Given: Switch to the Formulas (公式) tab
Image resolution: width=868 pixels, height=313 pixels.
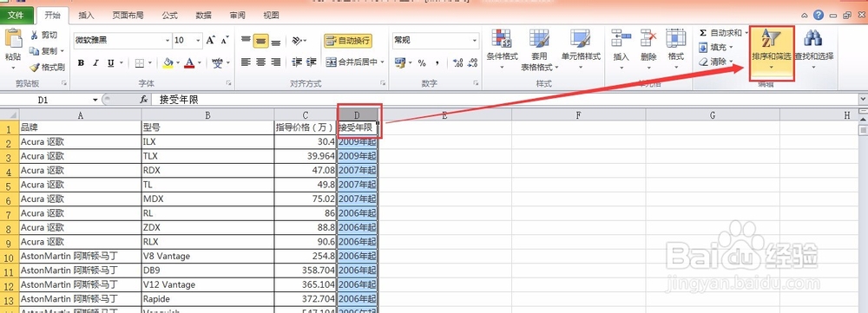Looking at the screenshot, I should click(x=169, y=16).
